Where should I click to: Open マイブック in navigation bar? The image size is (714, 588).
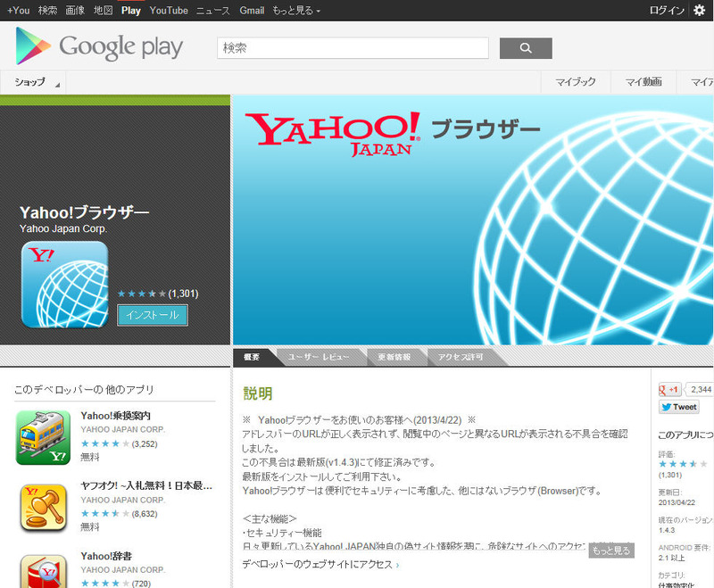point(576,83)
